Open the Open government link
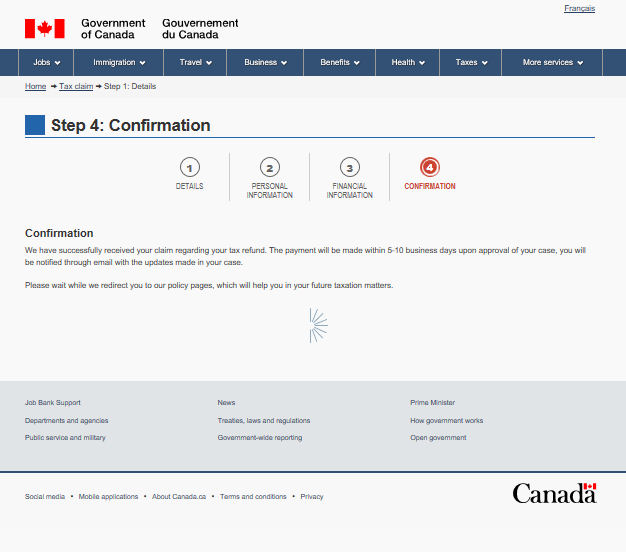 click(438, 437)
